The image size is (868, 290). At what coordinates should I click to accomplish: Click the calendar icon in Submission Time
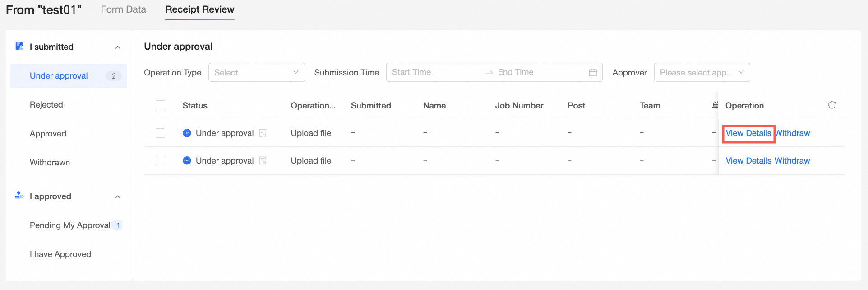pyautogui.click(x=593, y=72)
